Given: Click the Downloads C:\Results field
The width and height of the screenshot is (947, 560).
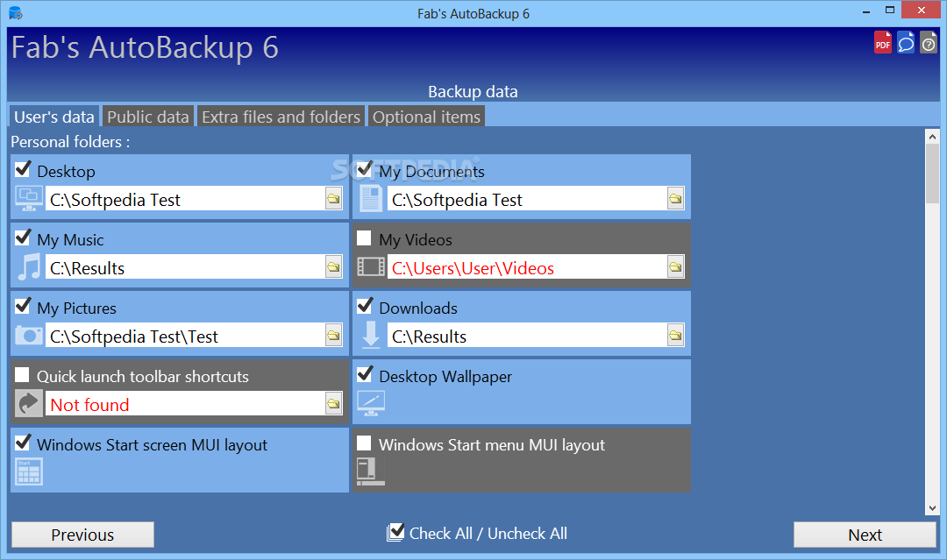Looking at the screenshot, I should click(x=527, y=335).
